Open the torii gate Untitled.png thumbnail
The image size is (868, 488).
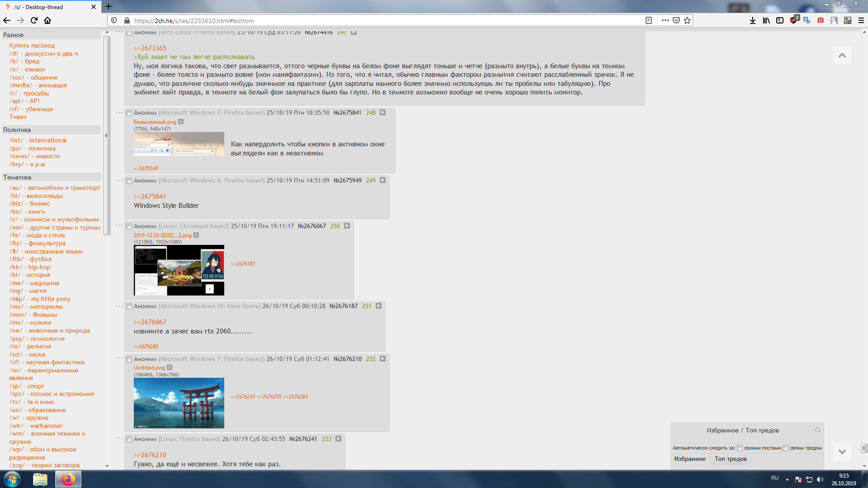[x=179, y=403]
